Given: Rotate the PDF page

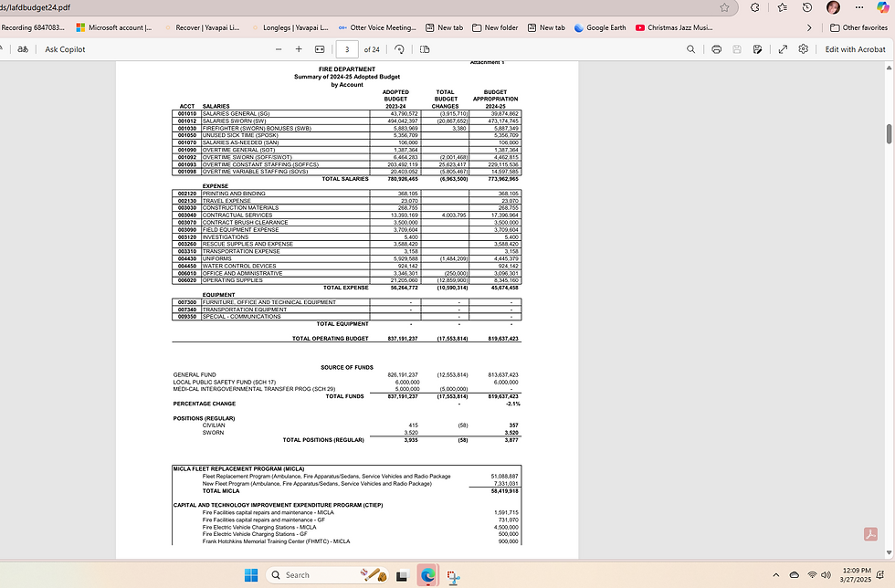Looking at the screenshot, I should point(400,49).
